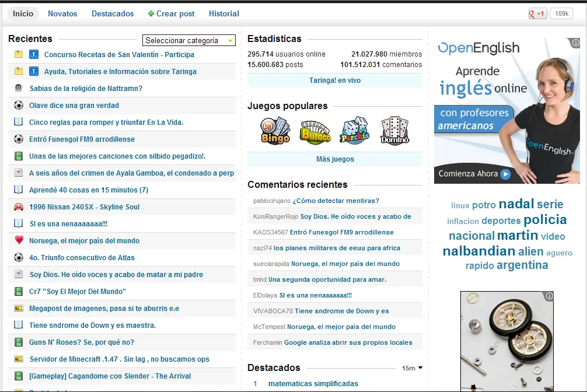Click film icon beside Gameplay Slender post
The width and height of the screenshot is (587, 392).
18,376
